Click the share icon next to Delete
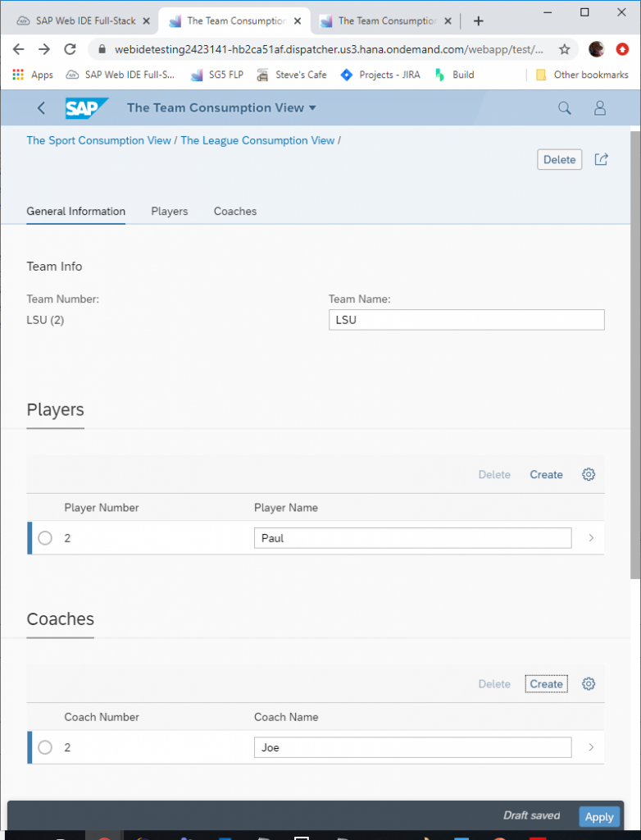Image resolution: width=641 pixels, height=840 pixels. [601, 160]
